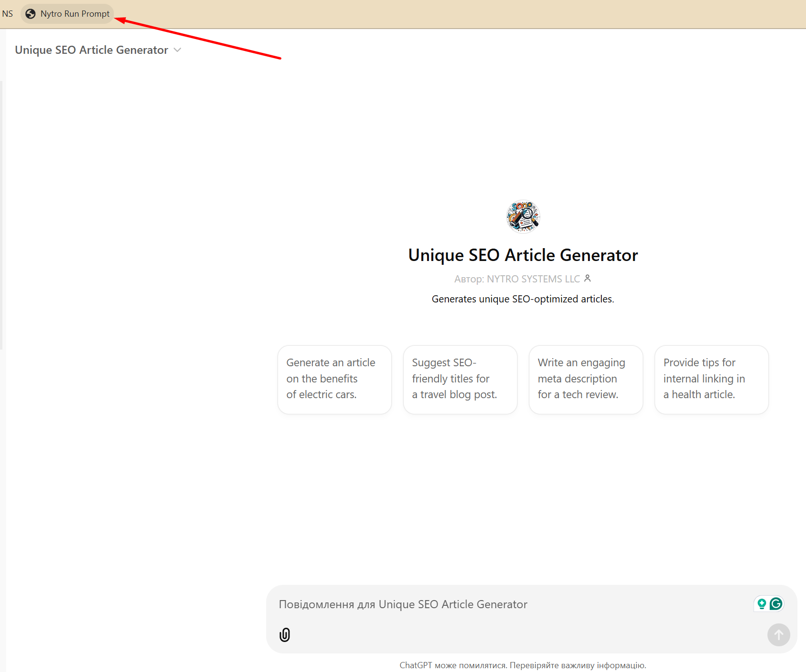
Task: Click the person icon beside NYTRO SYSTEMS LLC
Action: (587, 279)
